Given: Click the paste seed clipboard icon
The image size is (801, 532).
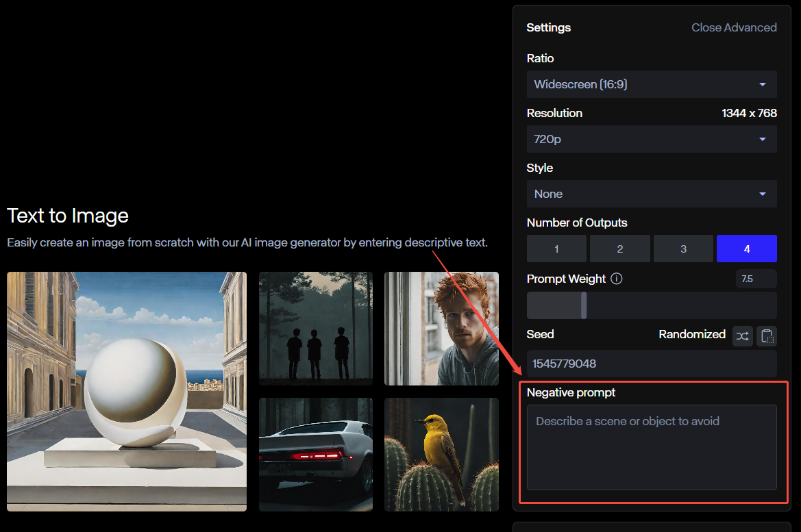Looking at the screenshot, I should pyautogui.click(x=767, y=336).
